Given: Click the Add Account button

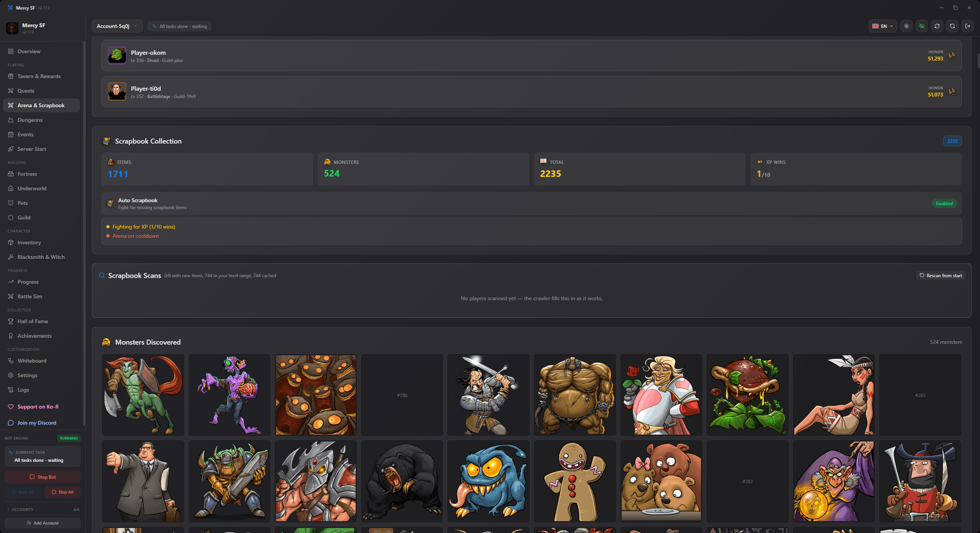Looking at the screenshot, I should point(43,523).
